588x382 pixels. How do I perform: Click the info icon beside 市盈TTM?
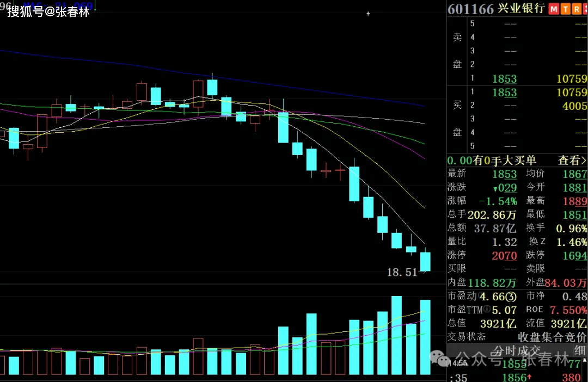pos(487,309)
